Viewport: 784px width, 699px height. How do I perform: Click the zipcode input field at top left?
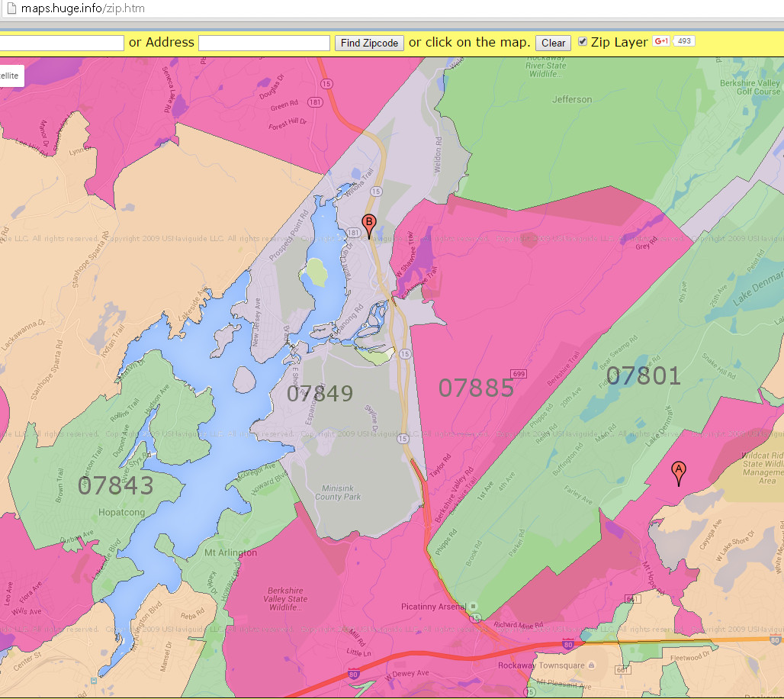[63, 43]
